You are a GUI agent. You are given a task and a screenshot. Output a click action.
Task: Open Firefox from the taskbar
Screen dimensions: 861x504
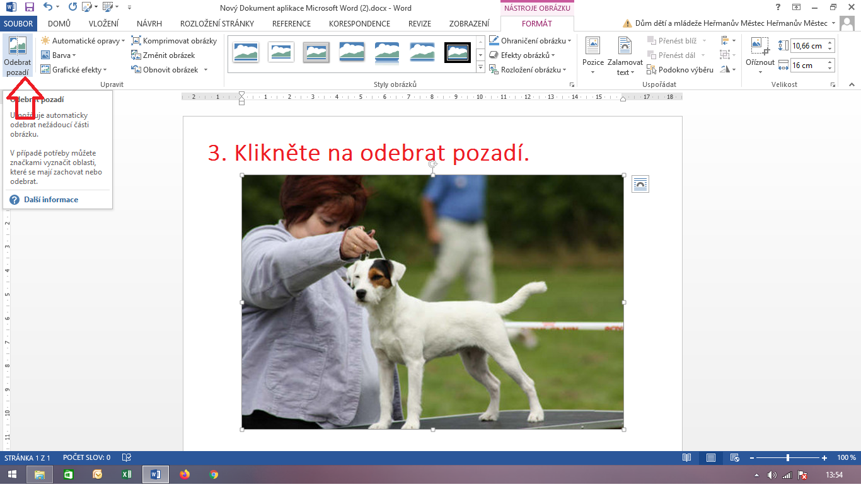(x=185, y=474)
